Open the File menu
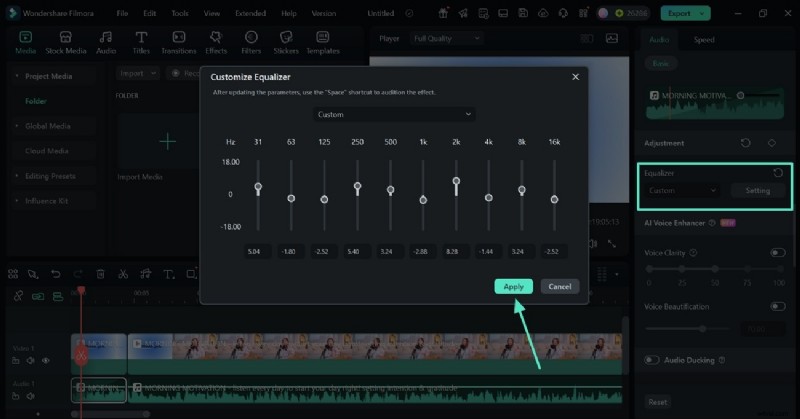The height and width of the screenshot is (419, 800). coord(122,13)
